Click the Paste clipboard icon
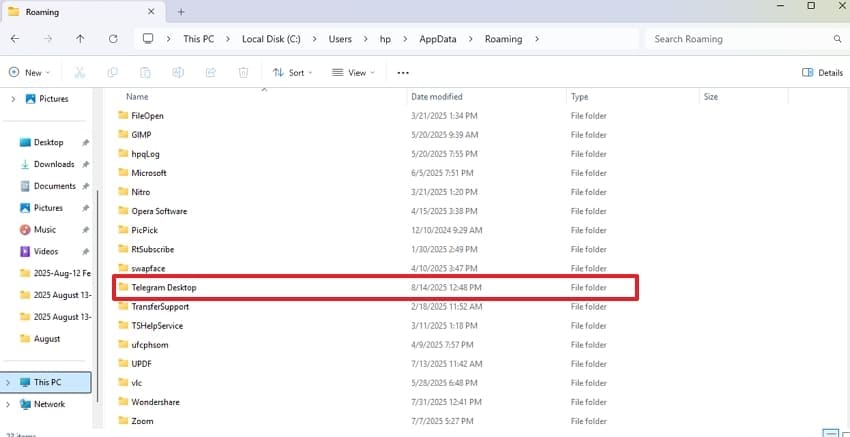The height and width of the screenshot is (437, 850). click(x=145, y=73)
